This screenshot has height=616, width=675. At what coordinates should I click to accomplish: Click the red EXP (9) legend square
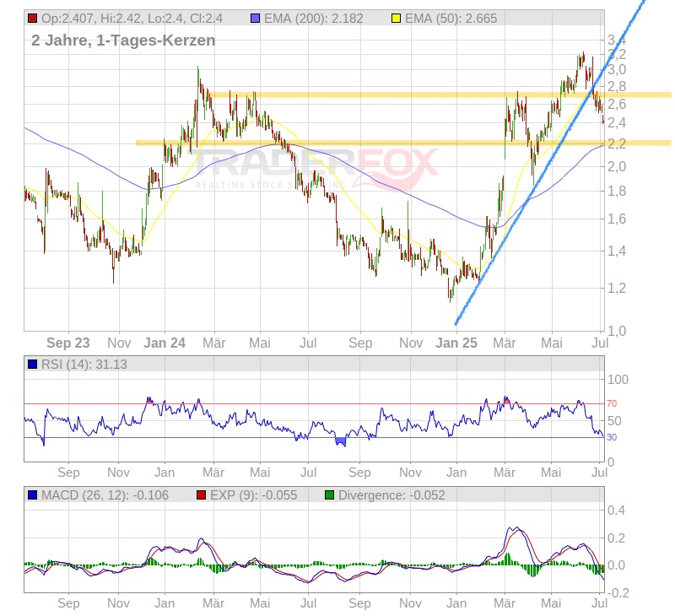[201, 495]
